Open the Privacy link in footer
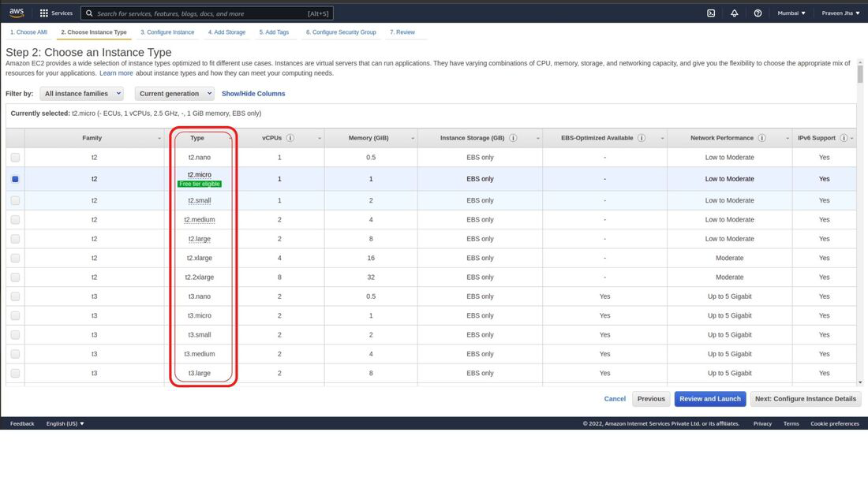 coord(762,424)
